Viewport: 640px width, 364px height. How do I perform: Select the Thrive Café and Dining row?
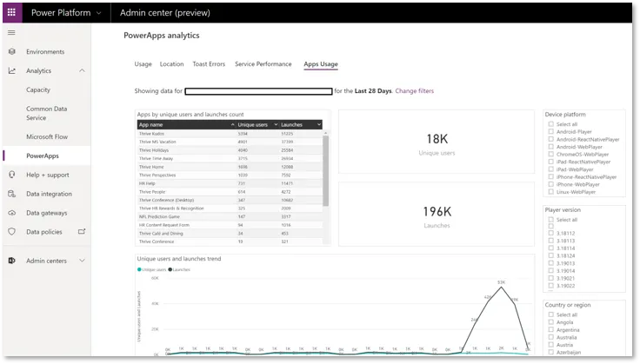tap(230, 234)
